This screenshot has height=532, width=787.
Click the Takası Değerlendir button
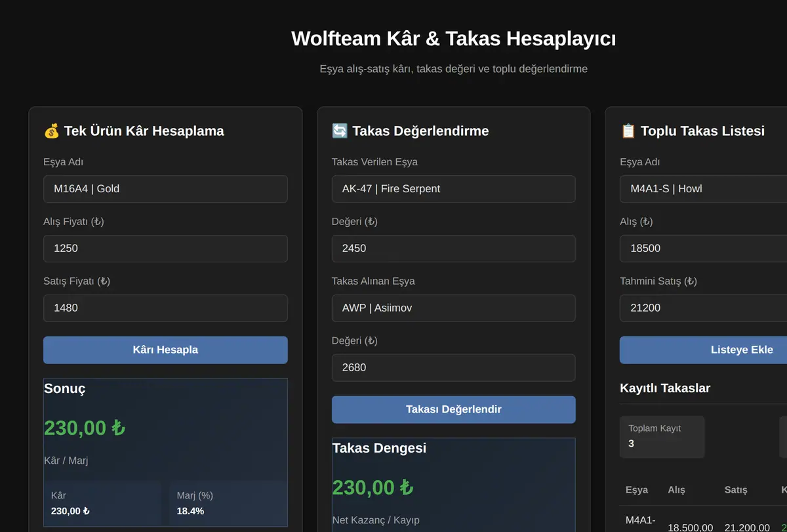pyautogui.click(x=454, y=409)
